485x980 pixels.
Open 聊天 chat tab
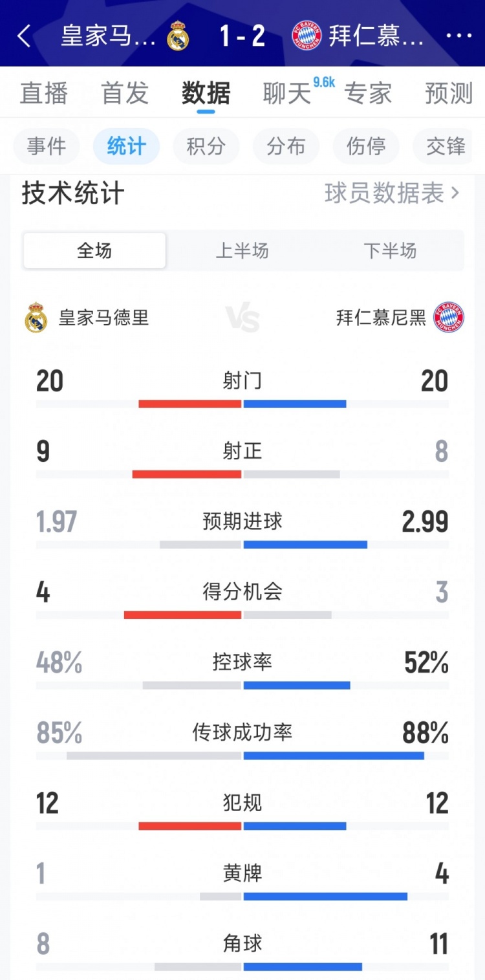[287, 94]
